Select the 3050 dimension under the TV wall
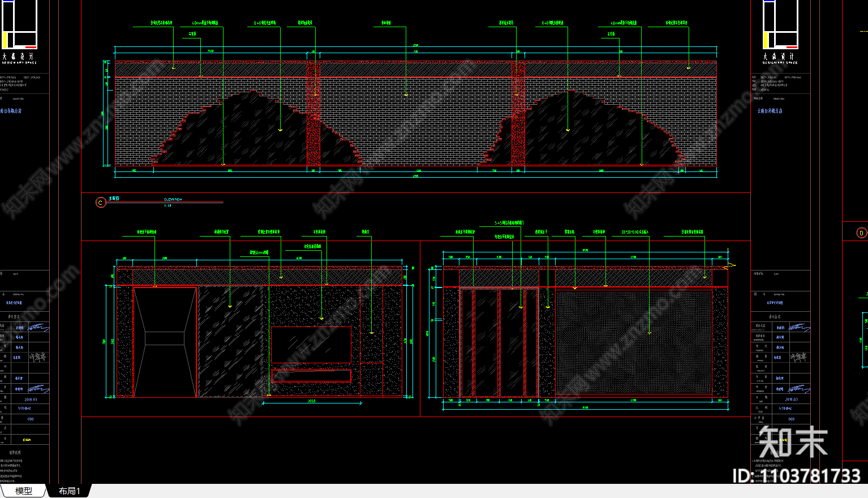Viewport: 868px width, 498px height. [x=311, y=401]
